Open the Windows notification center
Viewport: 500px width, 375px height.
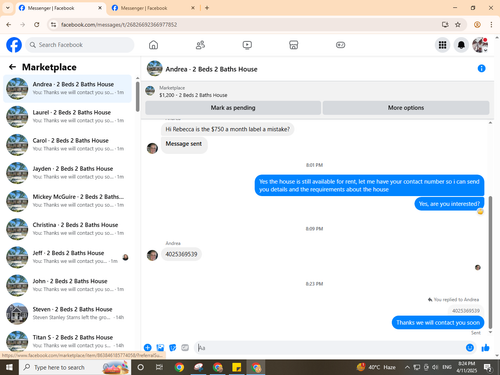[488, 368]
